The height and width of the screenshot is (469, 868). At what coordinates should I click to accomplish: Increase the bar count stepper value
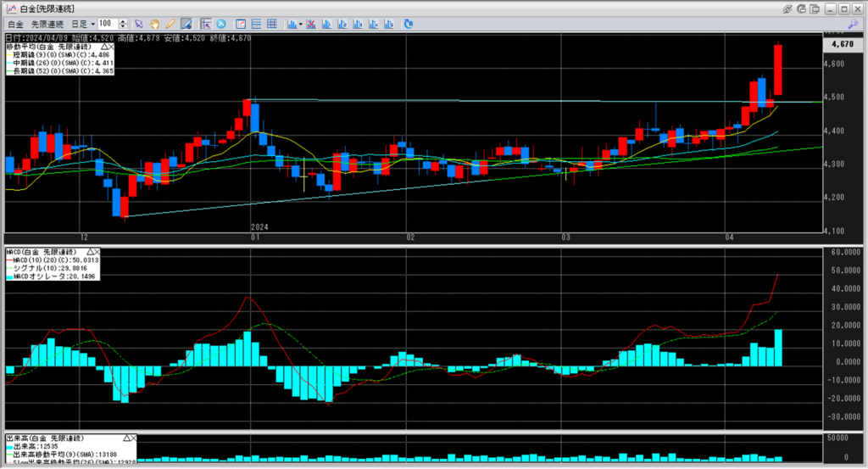pyautogui.click(x=124, y=21)
